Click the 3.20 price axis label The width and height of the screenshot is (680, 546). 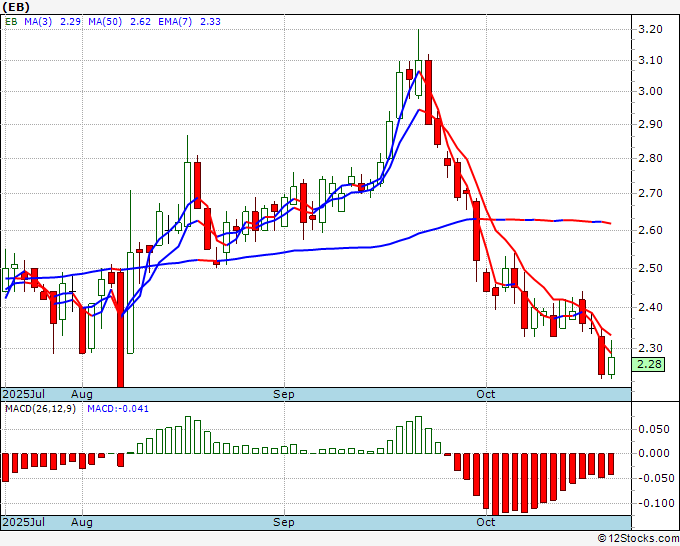pyautogui.click(x=650, y=29)
